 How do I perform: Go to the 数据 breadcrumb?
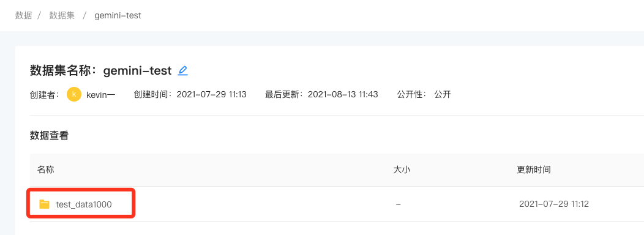coord(23,16)
